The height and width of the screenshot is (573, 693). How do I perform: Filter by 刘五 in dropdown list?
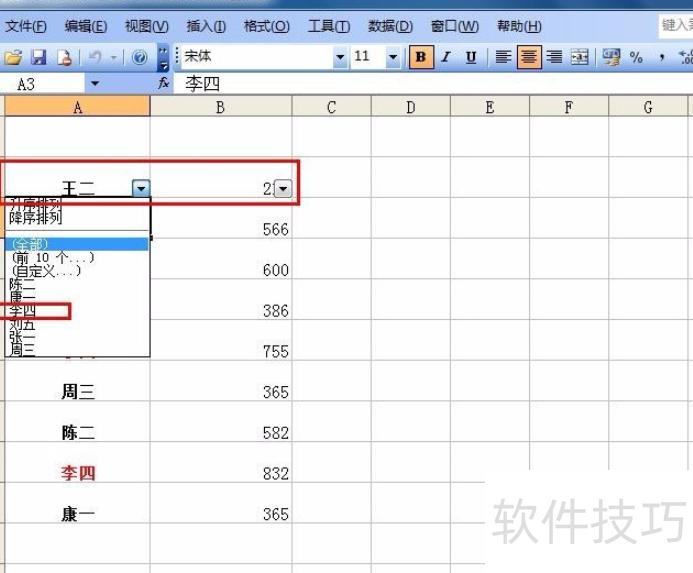click(x=77, y=325)
